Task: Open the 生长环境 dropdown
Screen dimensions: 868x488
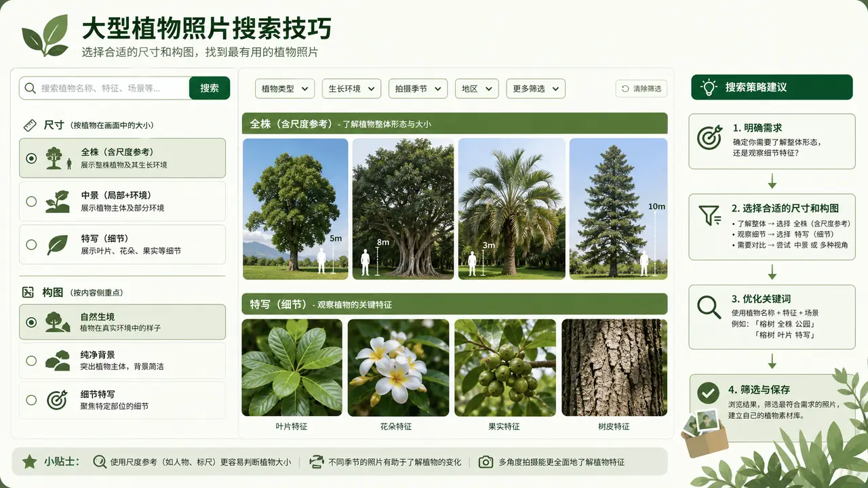Action: click(351, 89)
